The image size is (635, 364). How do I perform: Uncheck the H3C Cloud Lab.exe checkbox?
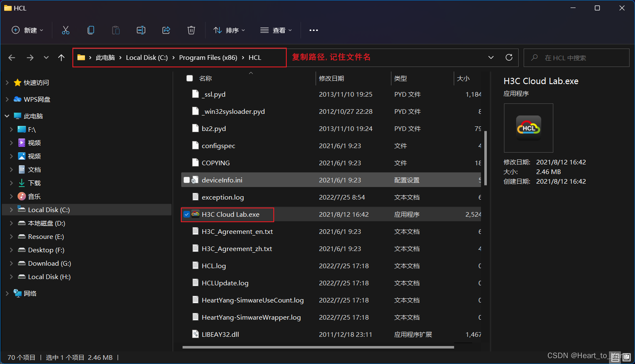click(187, 214)
